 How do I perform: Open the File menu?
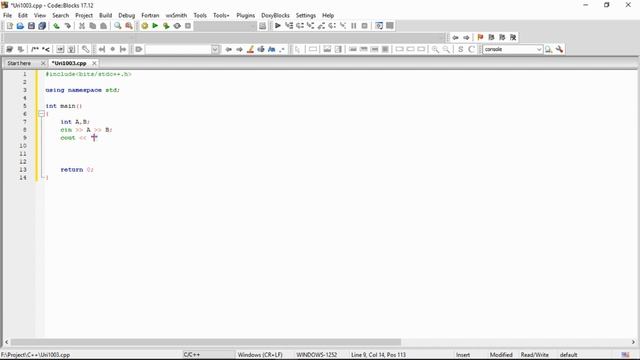point(7,15)
